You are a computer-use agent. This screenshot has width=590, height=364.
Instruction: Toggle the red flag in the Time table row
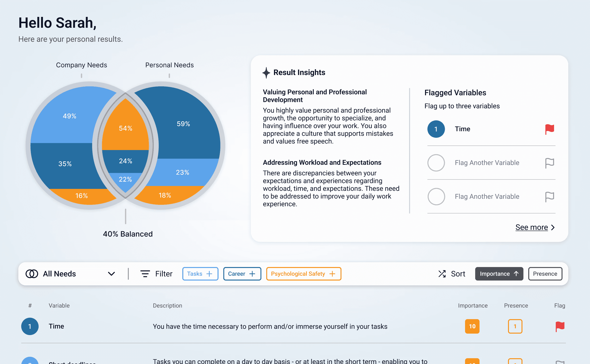560,327
